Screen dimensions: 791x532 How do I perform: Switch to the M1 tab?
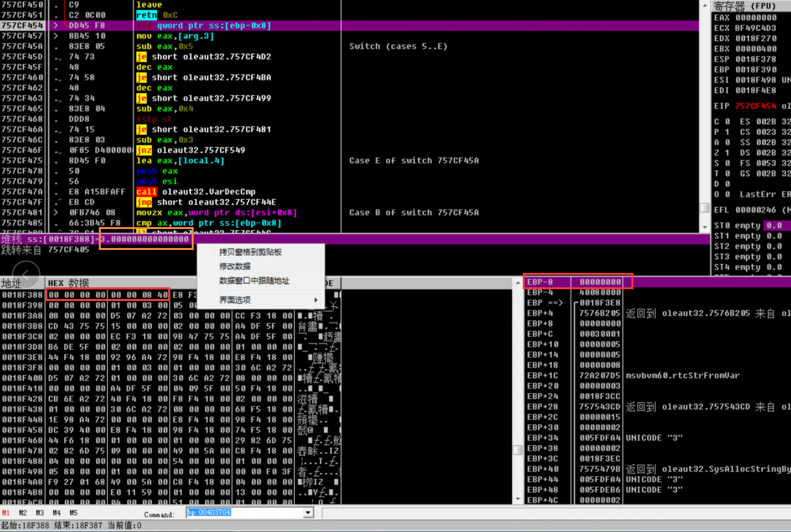tap(6, 513)
